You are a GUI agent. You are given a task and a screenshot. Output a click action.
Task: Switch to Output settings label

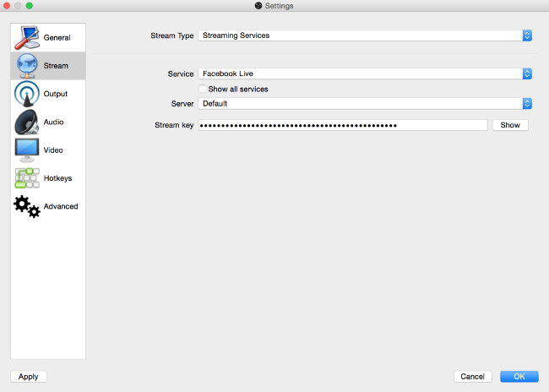(55, 94)
